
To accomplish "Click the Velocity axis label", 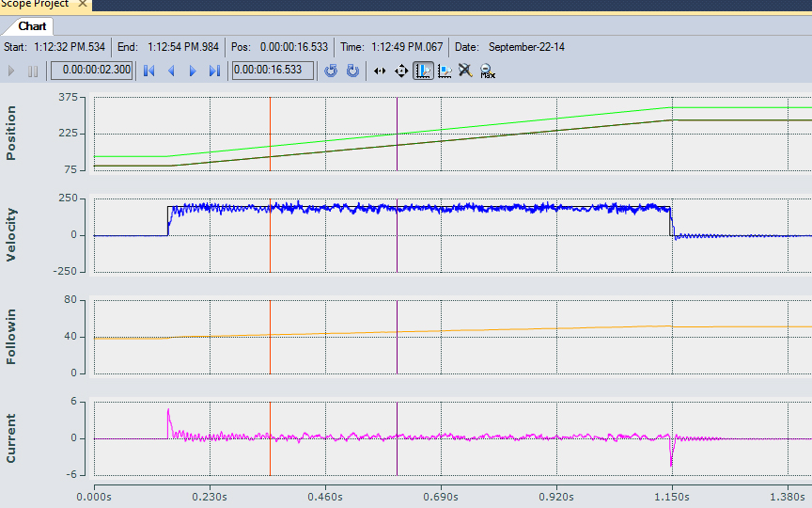I will coord(11,235).
